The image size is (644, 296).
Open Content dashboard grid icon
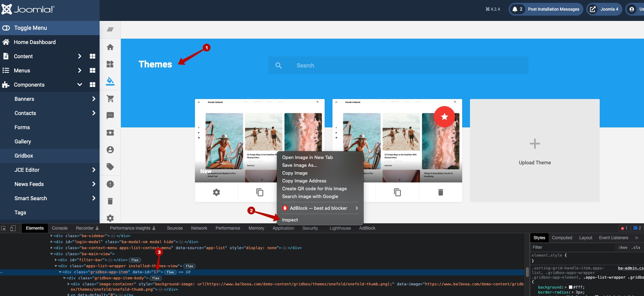click(x=93, y=56)
